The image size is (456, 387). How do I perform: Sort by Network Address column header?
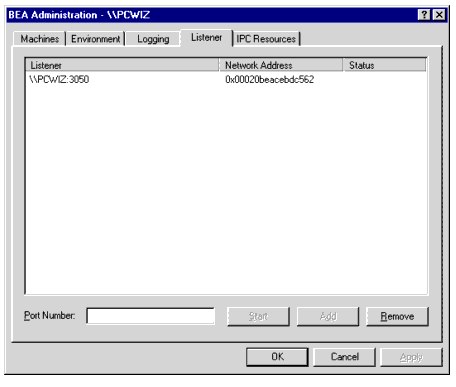[281, 65]
